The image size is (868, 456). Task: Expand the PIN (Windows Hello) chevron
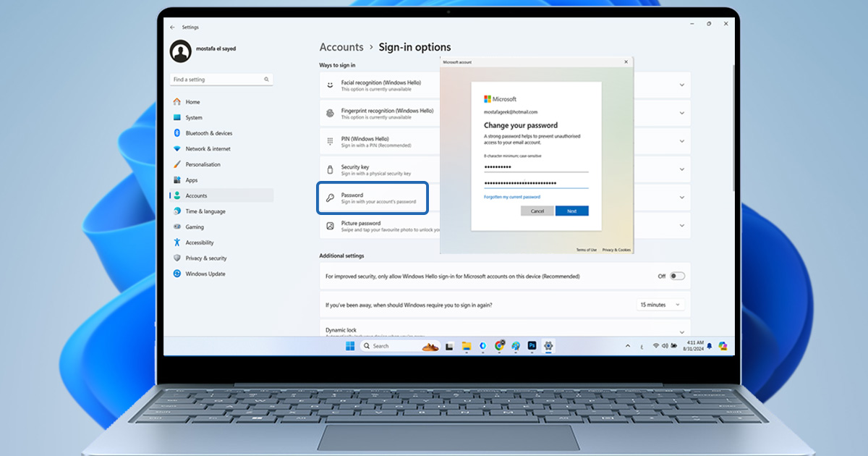click(681, 141)
